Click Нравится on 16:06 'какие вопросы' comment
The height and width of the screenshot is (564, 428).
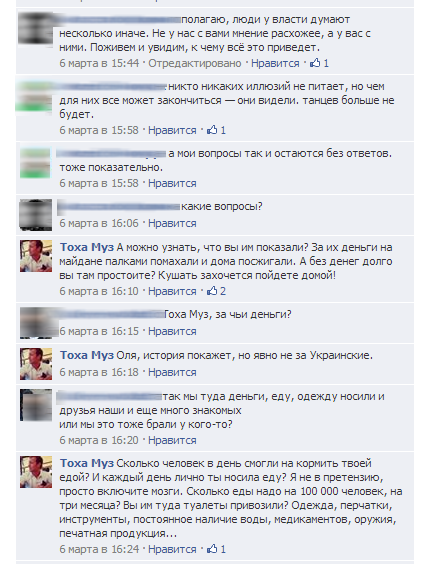172,223
